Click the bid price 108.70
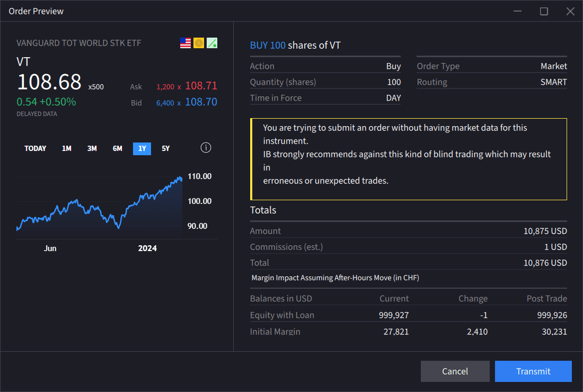 pyautogui.click(x=201, y=102)
